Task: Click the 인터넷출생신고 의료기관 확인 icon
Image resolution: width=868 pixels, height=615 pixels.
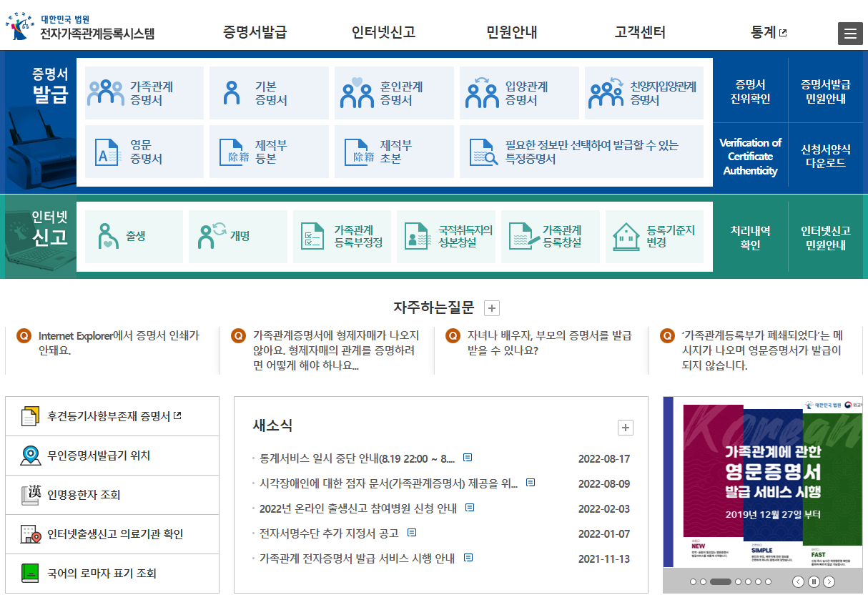Action: coord(30,534)
